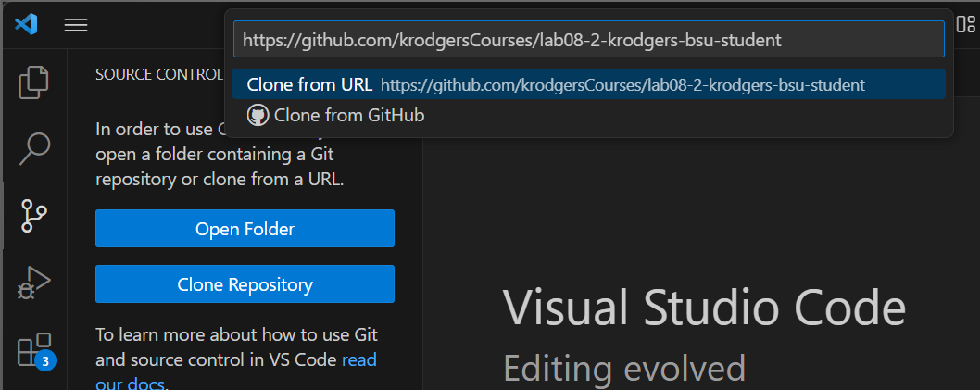Viewport: 980px width, 390px height.
Task: Open the Search view icon
Action: point(33,148)
